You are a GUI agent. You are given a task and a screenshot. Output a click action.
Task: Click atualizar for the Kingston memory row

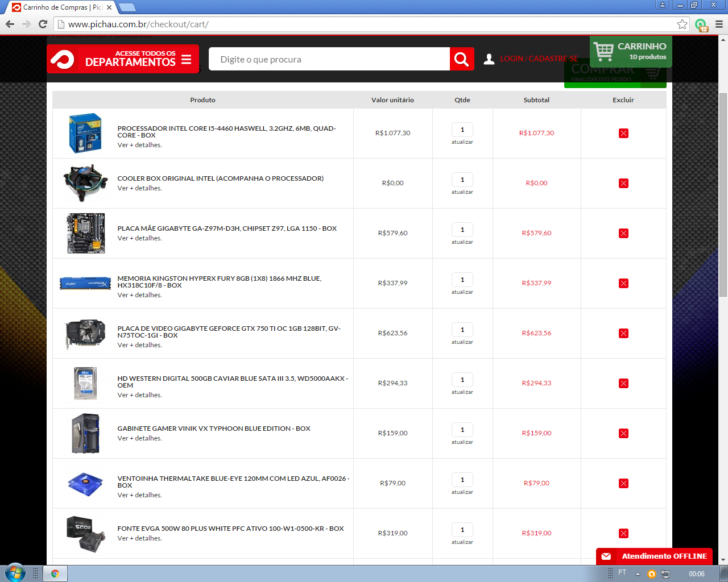(462, 292)
